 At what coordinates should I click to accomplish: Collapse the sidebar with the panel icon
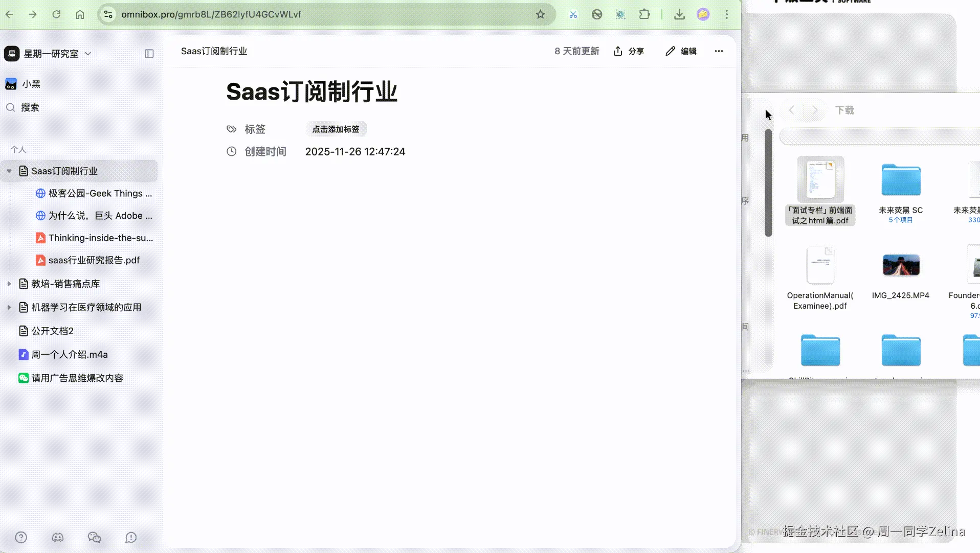(149, 54)
